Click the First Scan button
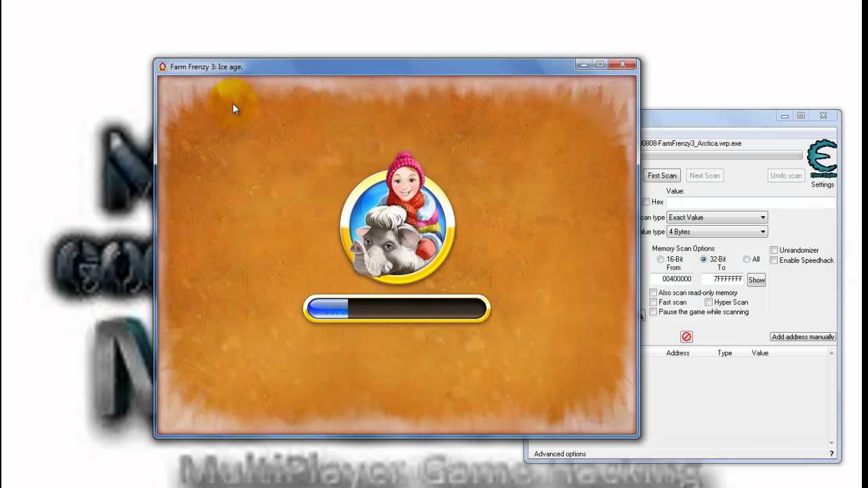 pyautogui.click(x=662, y=176)
